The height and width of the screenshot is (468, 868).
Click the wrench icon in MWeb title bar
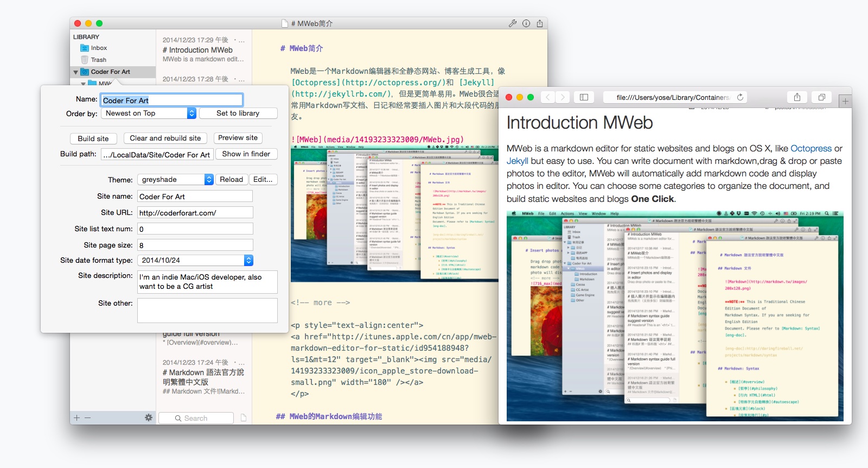[x=512, y=23]
